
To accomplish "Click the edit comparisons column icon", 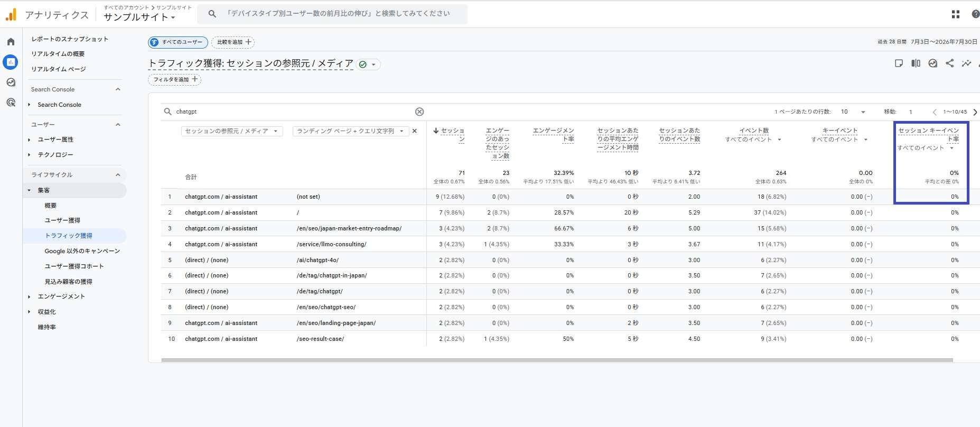I will 916,63.
